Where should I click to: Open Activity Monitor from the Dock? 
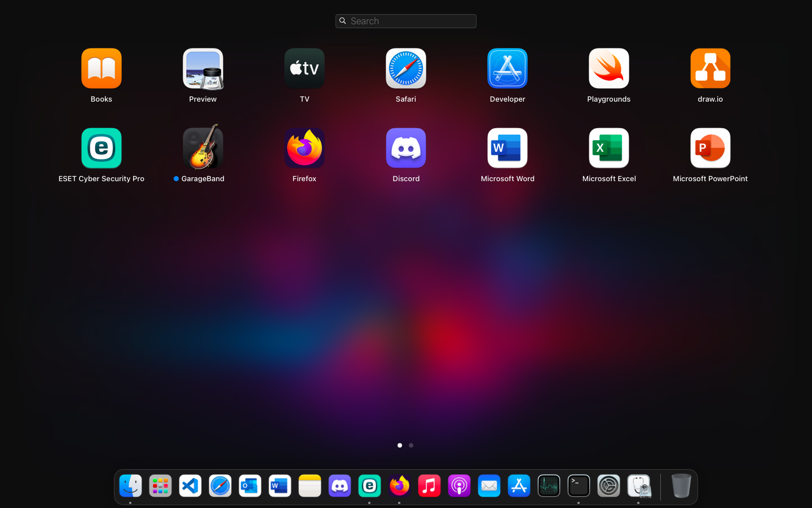click(x=549, y=485)
